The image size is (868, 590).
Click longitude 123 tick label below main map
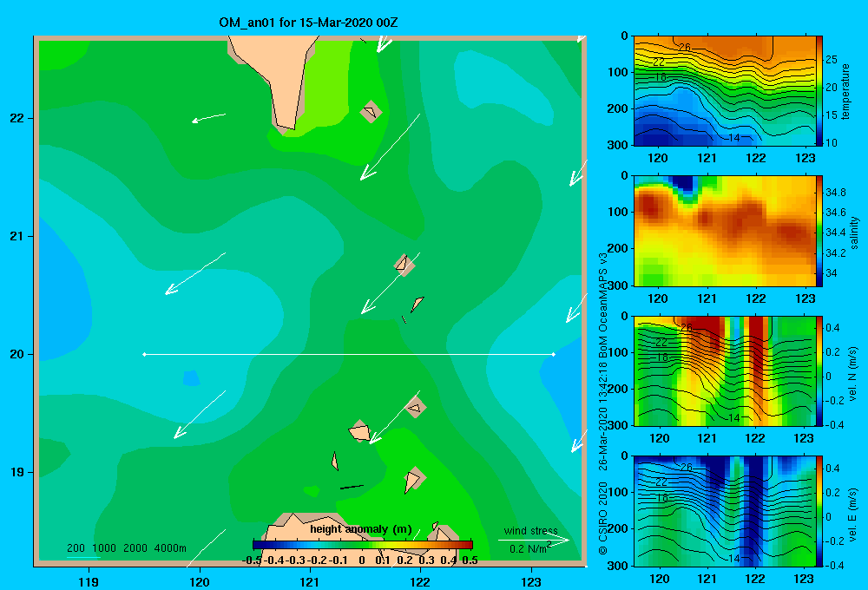point(531,581)
